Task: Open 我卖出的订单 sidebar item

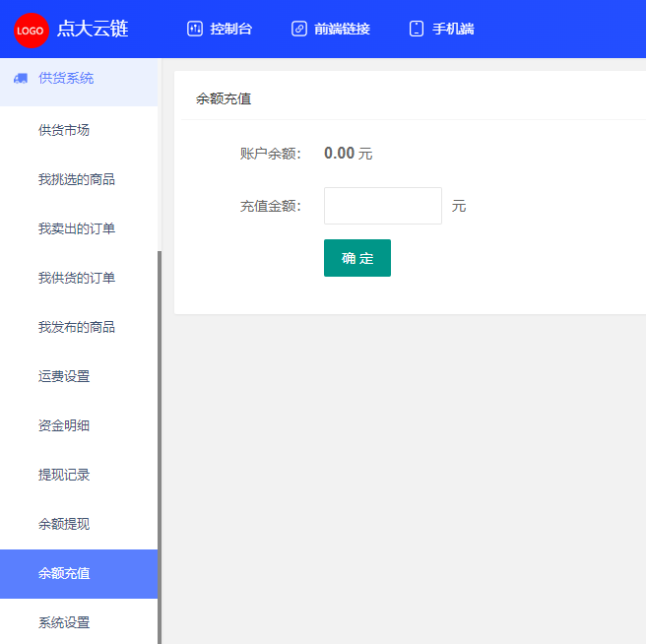Action: [x=79, y=228]
